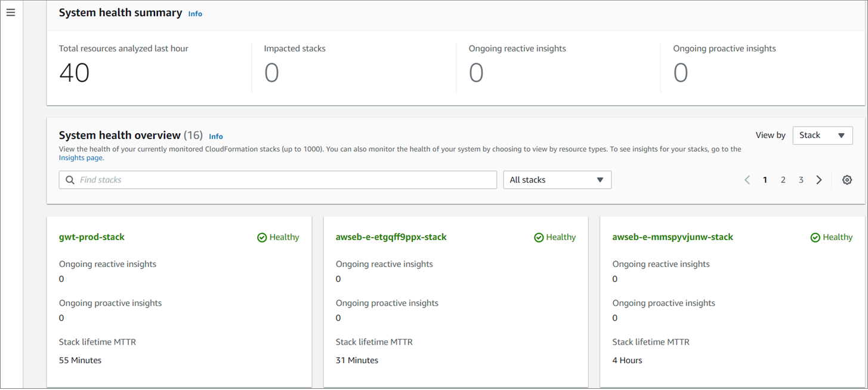This screenshot has height=390, width=868.
Task: Jump to page 1 of stacks
Action: (765, 180)
